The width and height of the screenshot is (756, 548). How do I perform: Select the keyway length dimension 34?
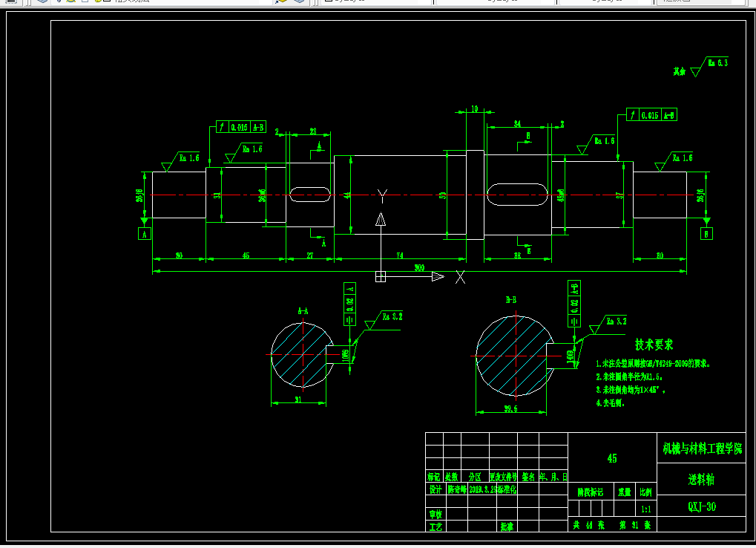point(517,124)
